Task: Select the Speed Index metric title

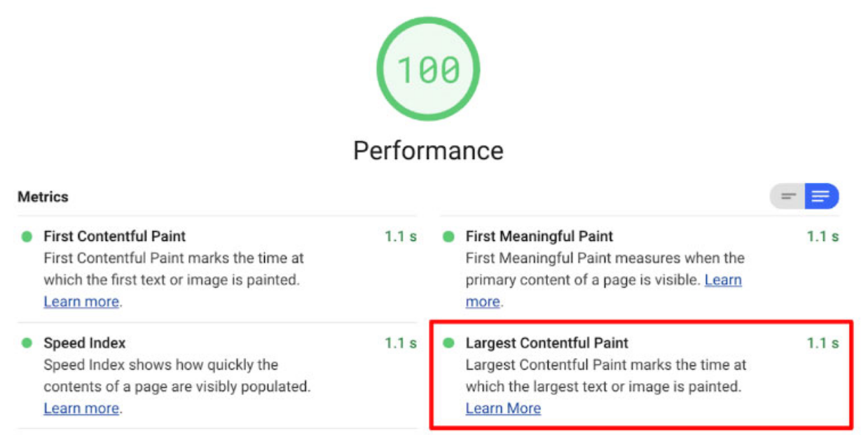Action: (85, 343)
